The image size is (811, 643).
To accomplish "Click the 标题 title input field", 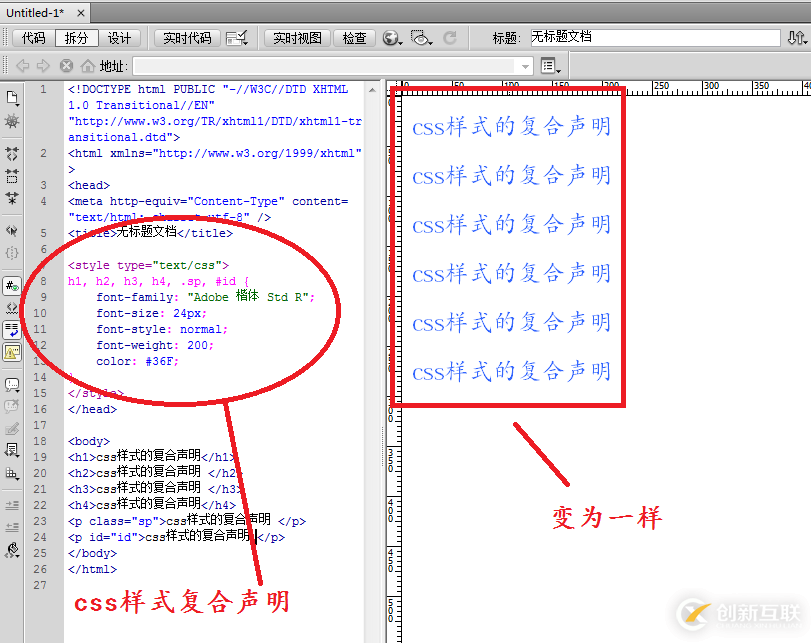I will (655, 38).
